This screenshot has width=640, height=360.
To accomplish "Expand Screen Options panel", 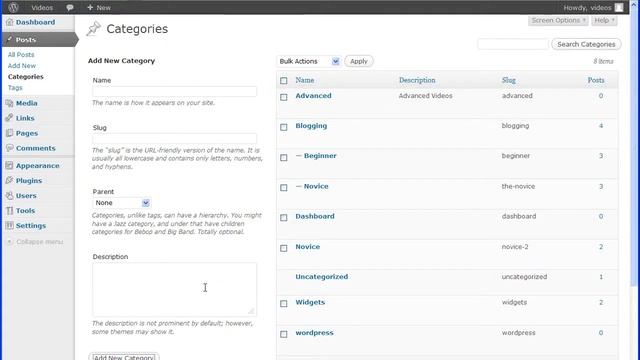I will (558, 20).
